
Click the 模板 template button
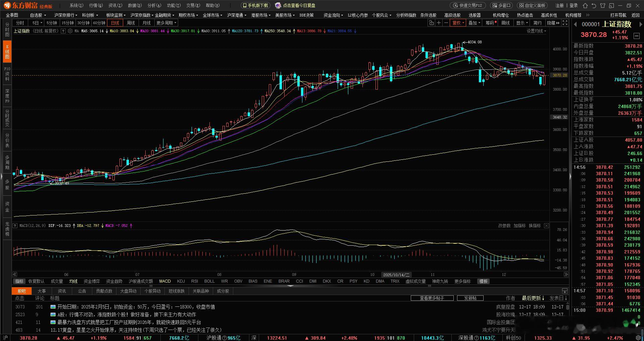483,281
